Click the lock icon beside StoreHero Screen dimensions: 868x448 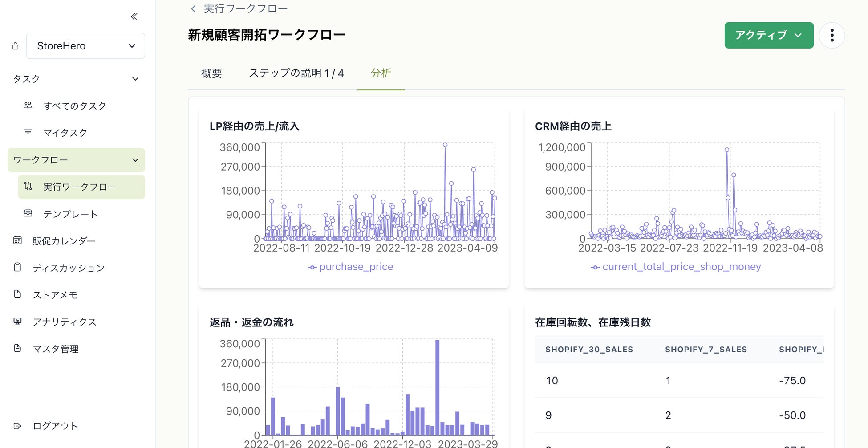(16, 46)
